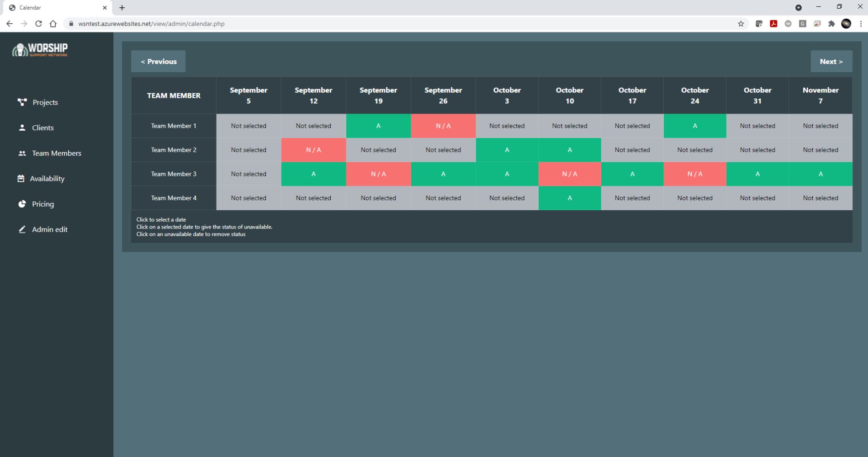Toggle Team Member 2 October 10 availability

click(570, 150)
